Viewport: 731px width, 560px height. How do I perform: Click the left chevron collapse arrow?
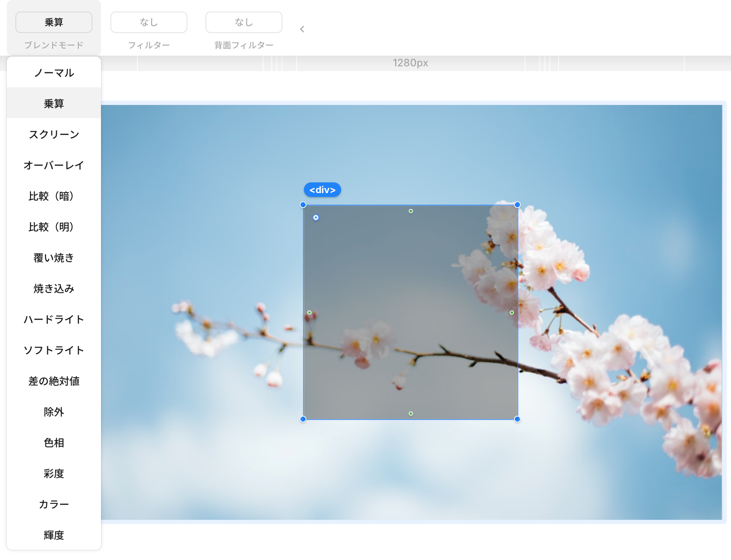[302, 29]
